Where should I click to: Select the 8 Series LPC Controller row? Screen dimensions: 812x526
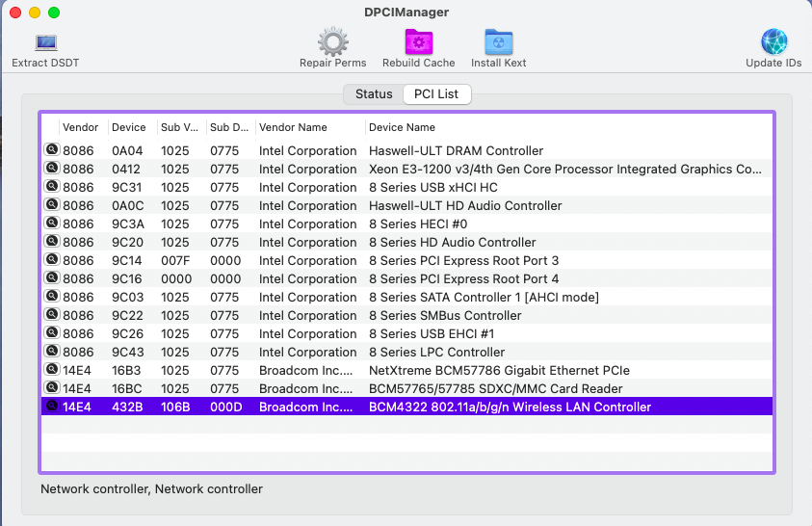[436, 352]
